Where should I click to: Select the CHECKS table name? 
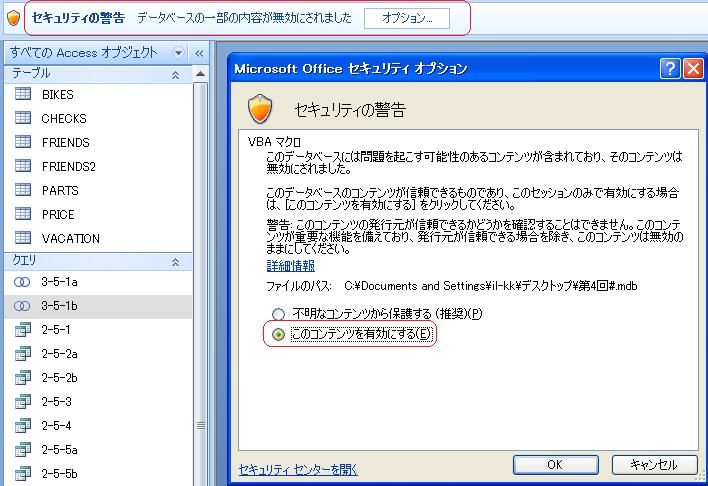[64, 118]
